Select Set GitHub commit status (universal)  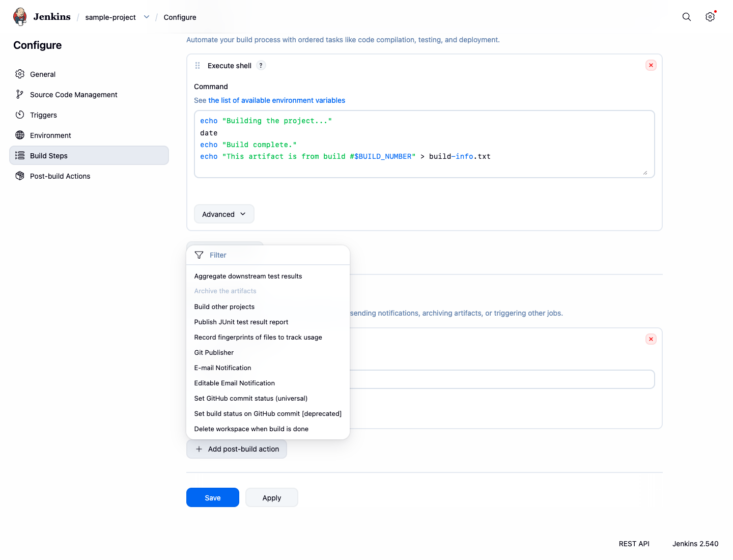pyautogui.click(x=268, y=398)
